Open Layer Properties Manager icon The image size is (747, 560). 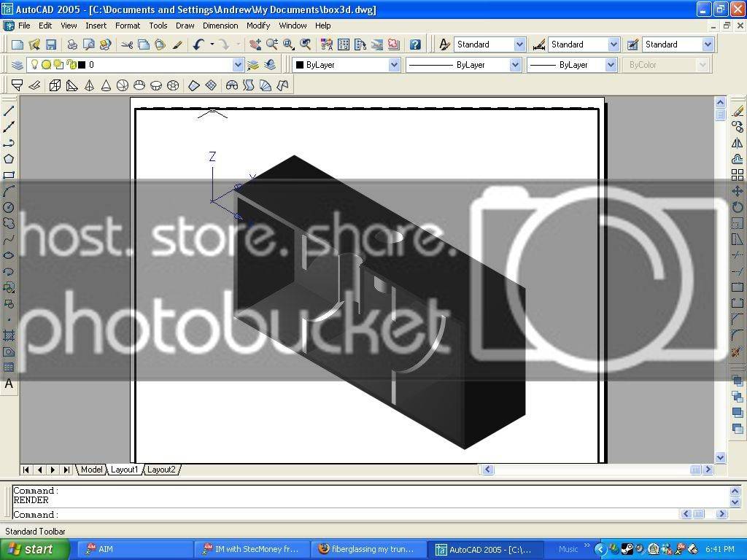coord(18,65)
